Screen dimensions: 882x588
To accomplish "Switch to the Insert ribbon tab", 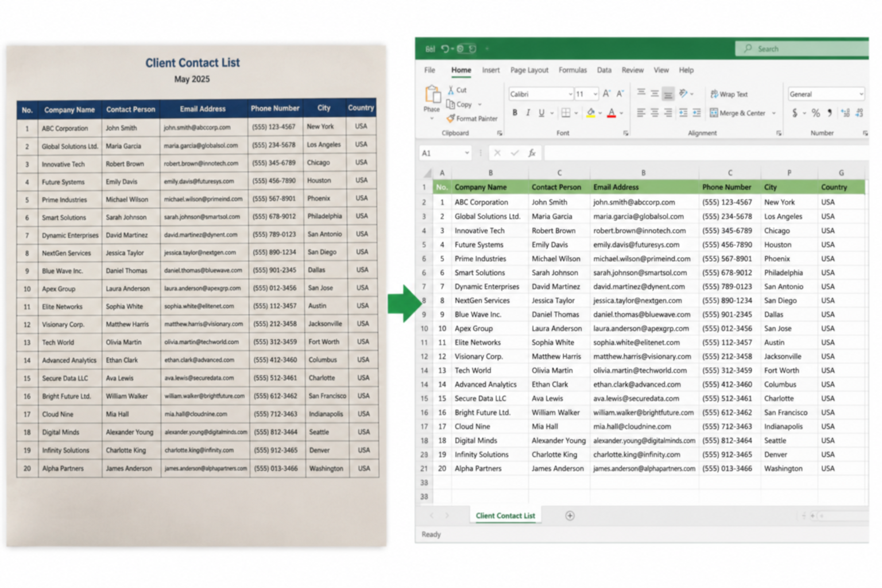I will [491, 70].
